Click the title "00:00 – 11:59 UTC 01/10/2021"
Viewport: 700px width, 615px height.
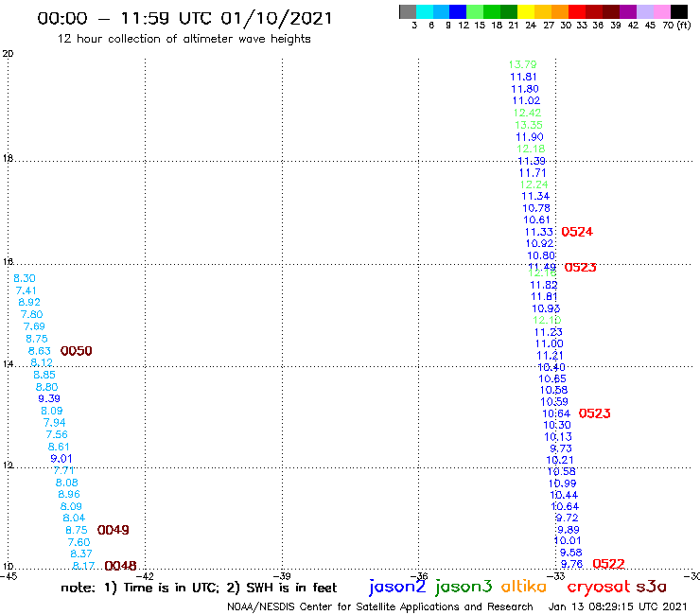[x=184, y=19]
